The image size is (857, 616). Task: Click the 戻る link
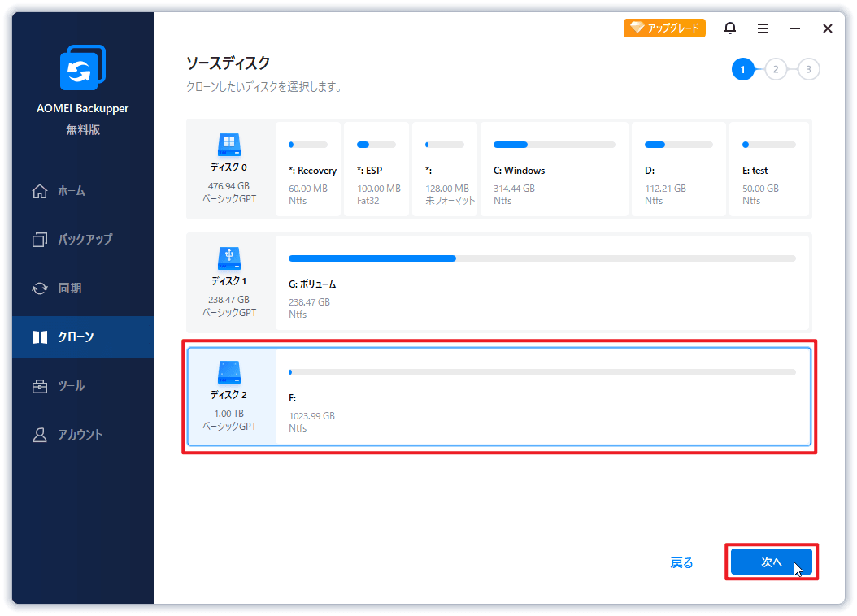point(681,562)
